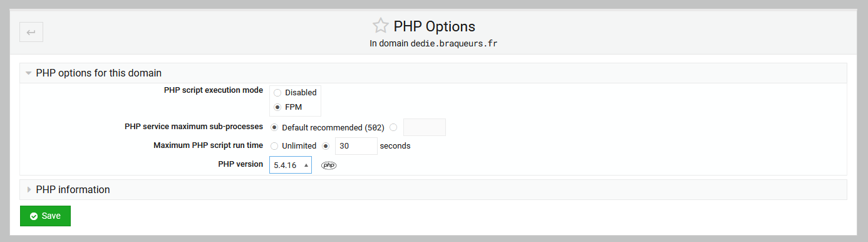
Task: Collapse the PHP options for this domain triangle
Action: (29, 73)
